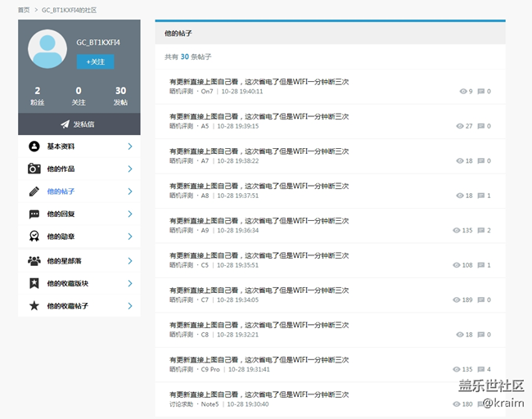Screen dimensions: 532x419
Task: Open the 他的作品 menu item
Action: click(79, 169)
